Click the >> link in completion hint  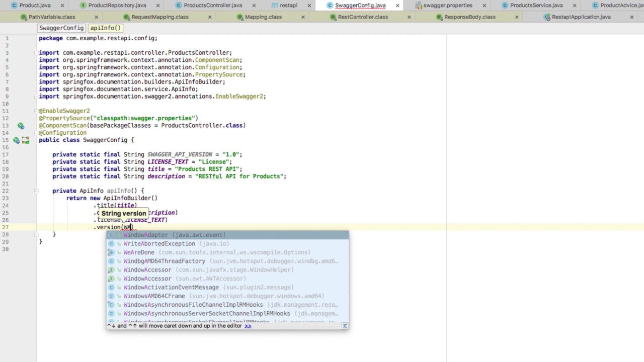click(x=248, y=326)
